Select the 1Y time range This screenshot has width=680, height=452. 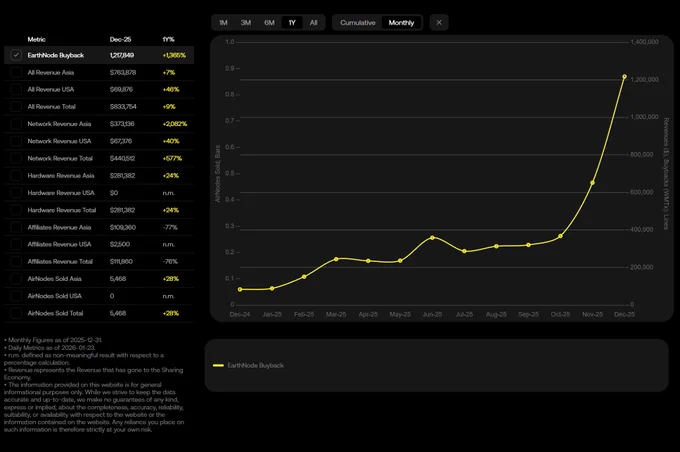pyautogui.click(x=292, y=23)
